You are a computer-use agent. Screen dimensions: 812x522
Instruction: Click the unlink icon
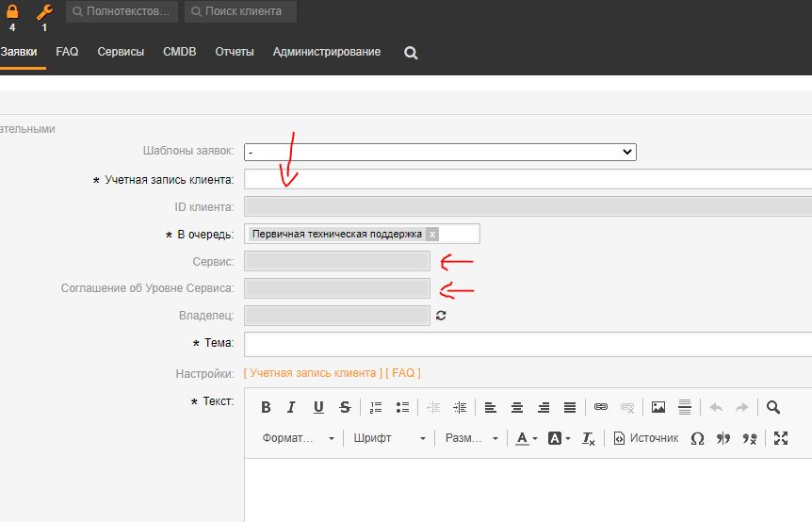coord(627,408)
